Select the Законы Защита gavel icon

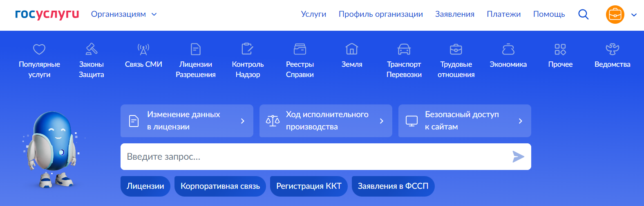[91, 50]
